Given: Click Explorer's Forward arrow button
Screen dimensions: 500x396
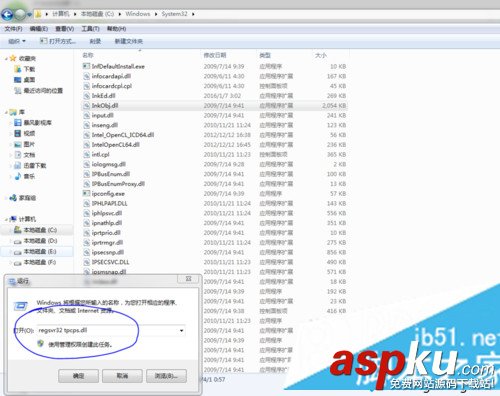Looking at the screenshot, I should [x=20, y=14].
